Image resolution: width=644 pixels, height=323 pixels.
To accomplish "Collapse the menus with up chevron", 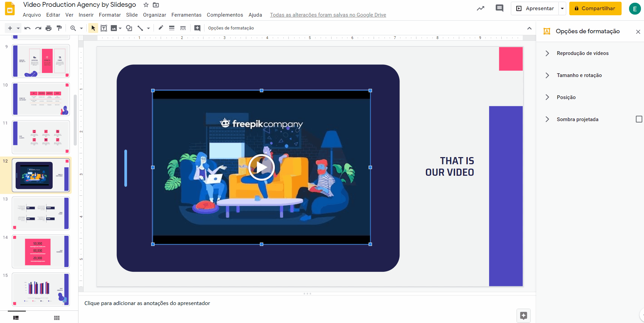I will click(529, 28).
